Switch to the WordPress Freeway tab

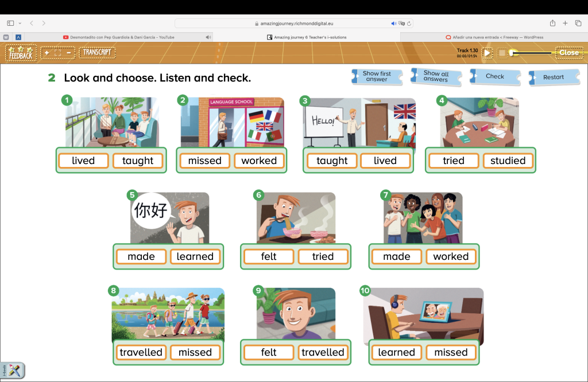[494, 37]
